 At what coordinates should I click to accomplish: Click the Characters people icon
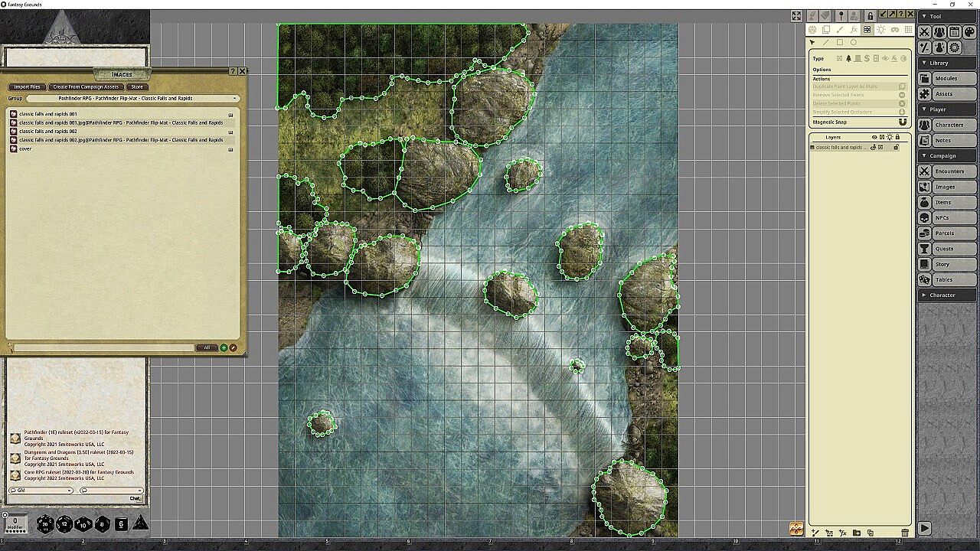[925, 125]
